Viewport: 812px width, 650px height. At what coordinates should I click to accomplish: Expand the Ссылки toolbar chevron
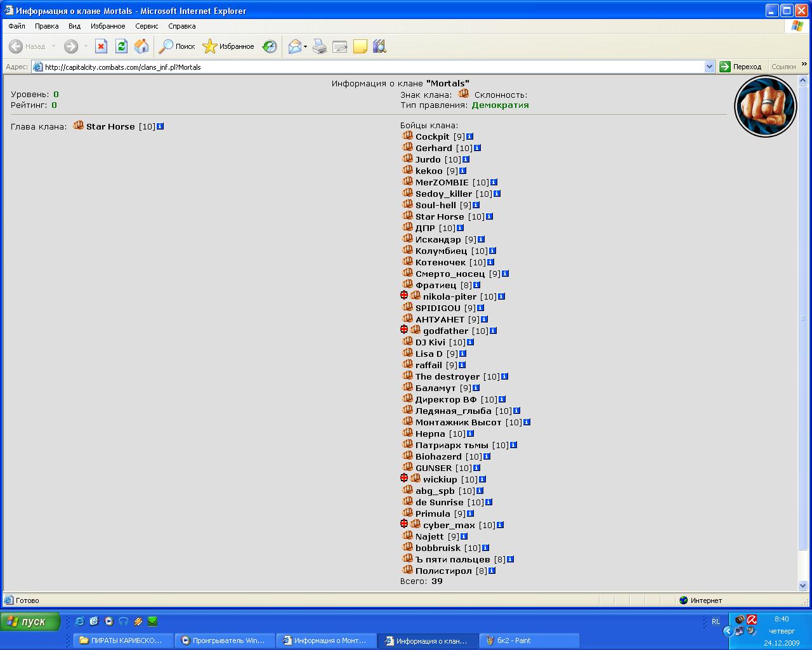pos(804,65)
